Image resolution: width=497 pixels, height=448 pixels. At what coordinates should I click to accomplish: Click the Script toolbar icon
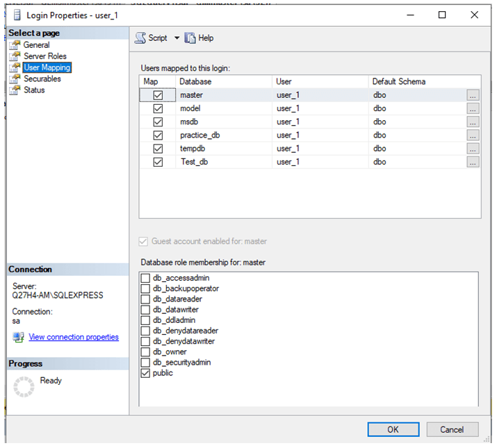click(x=140, y=38)
